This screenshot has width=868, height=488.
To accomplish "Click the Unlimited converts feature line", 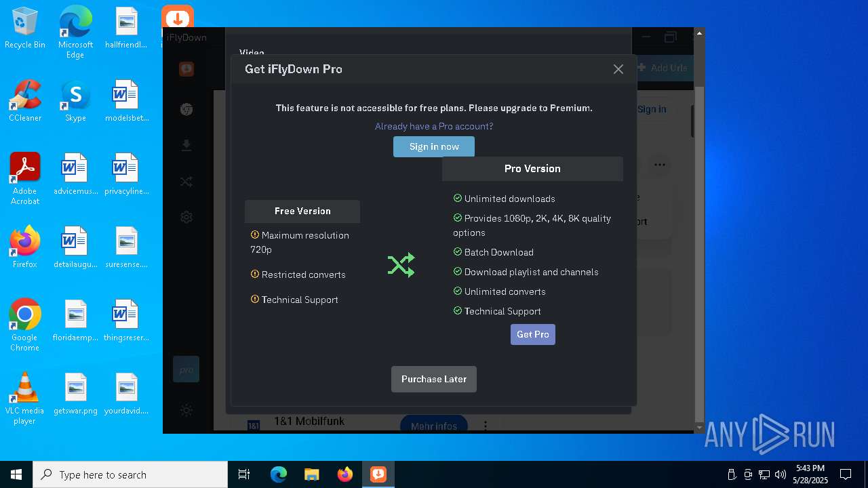I will [x=500, y=291].
